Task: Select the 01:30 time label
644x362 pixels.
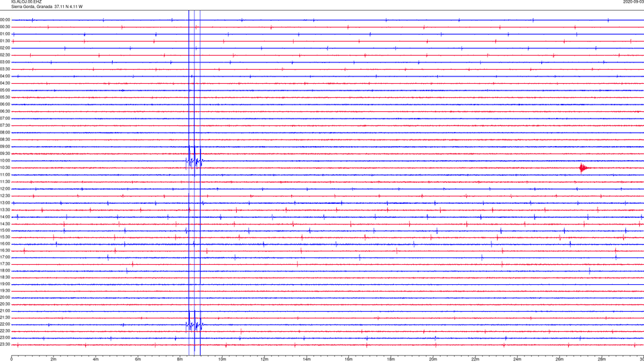Action: click(x=5, y=41)
